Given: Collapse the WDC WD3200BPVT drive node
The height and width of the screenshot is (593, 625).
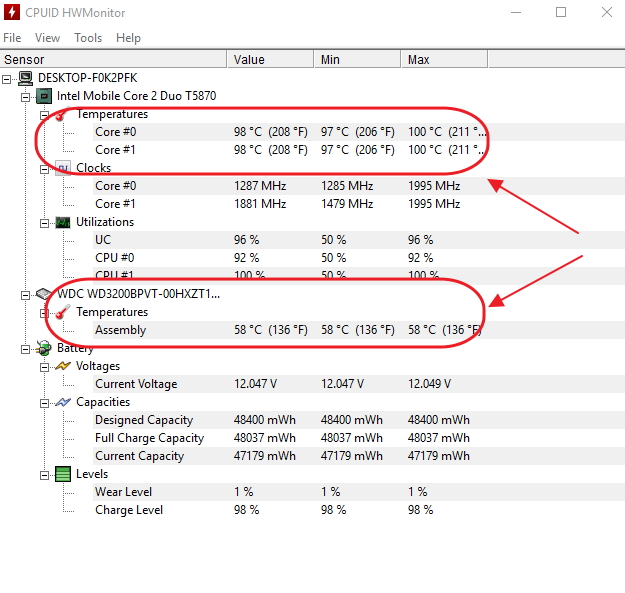Looking at the screenshot, I should [26, 295].
